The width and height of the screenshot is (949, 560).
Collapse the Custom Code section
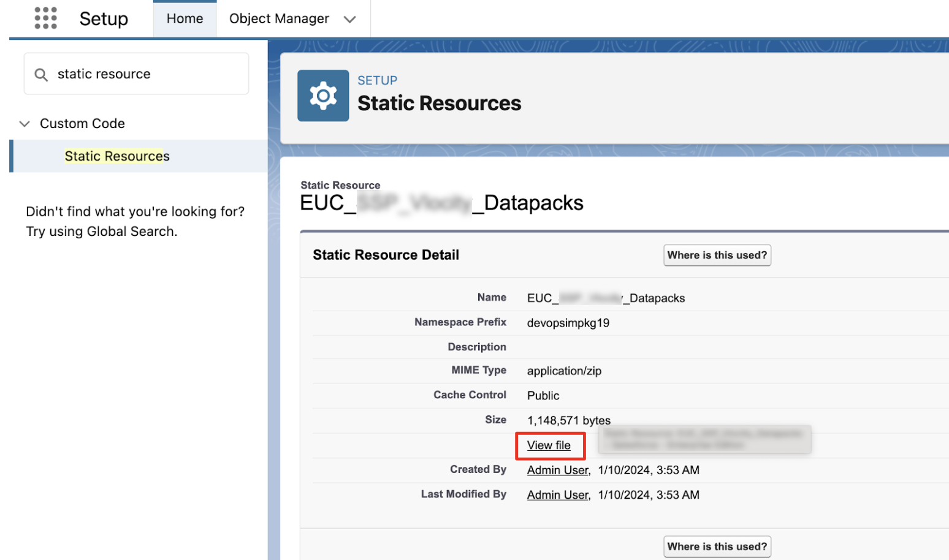point(25,124)
